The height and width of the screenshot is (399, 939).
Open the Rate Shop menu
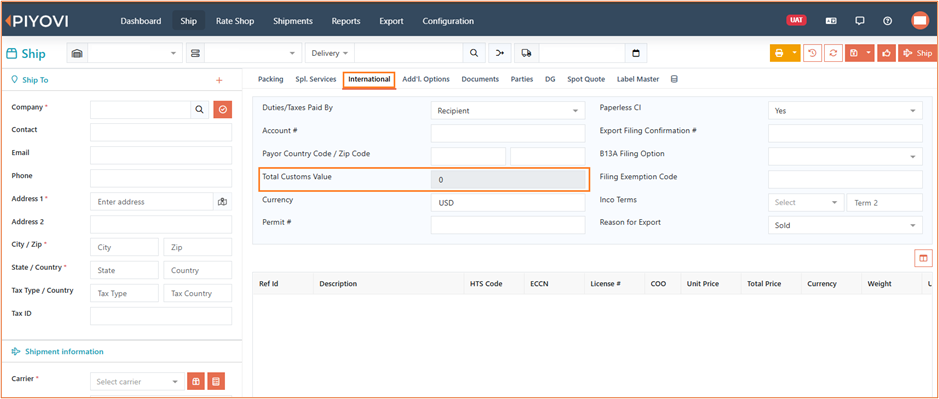(235, 21)
